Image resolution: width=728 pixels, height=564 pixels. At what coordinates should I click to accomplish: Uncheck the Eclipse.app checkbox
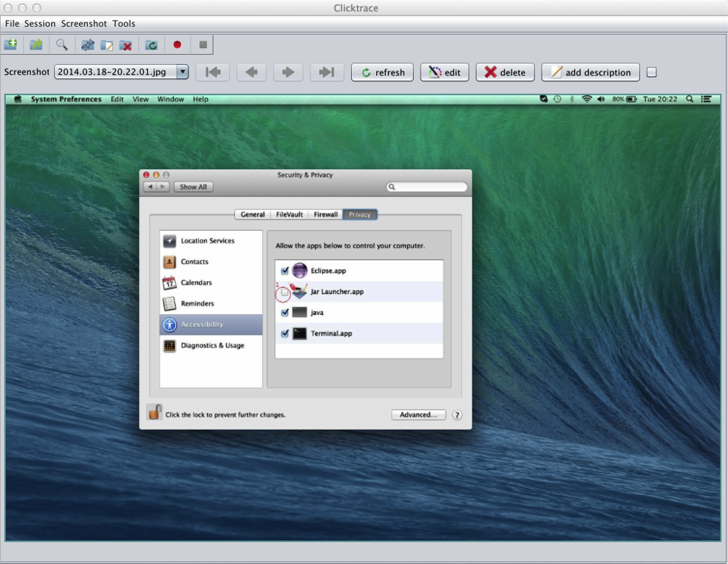click(285, 271)
